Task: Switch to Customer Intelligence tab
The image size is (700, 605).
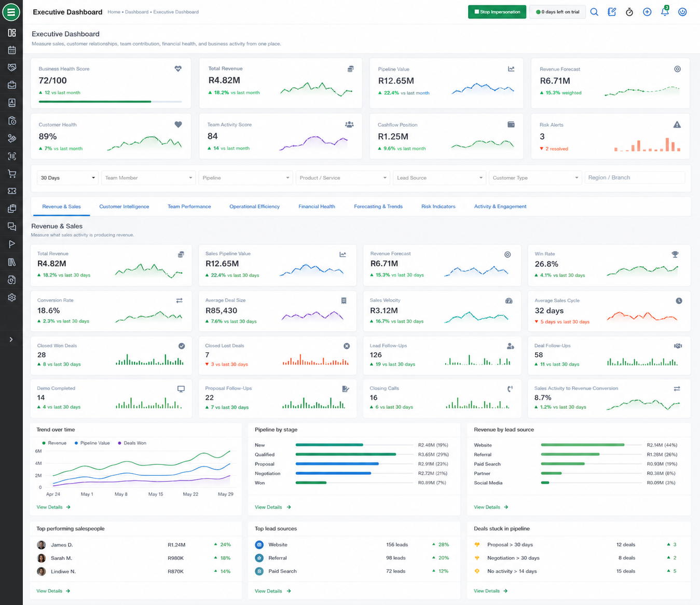Action: coord(124,207)
